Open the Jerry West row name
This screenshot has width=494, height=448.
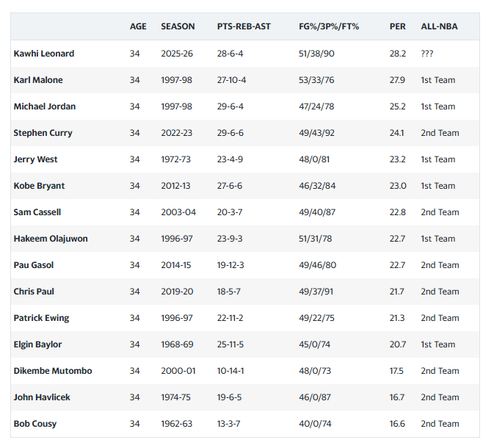click(35, 159)
